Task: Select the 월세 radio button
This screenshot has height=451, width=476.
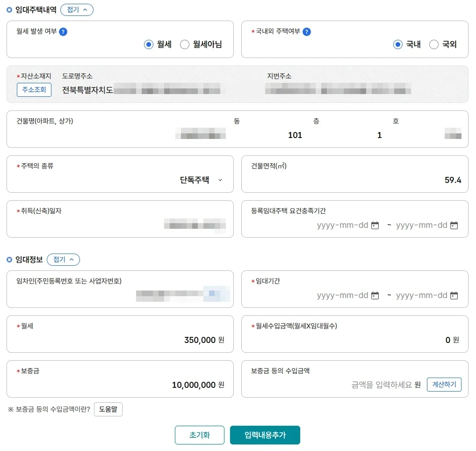Action: pyautogui.click(x=149, y=44)
